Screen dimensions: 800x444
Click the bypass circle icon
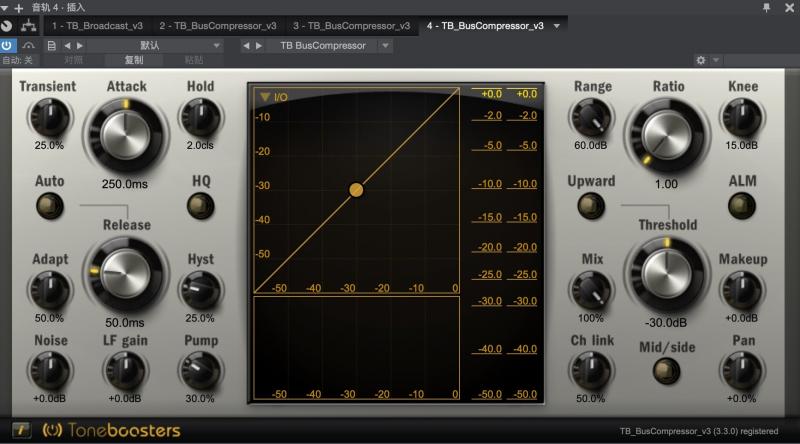click(x=7, y=26)
